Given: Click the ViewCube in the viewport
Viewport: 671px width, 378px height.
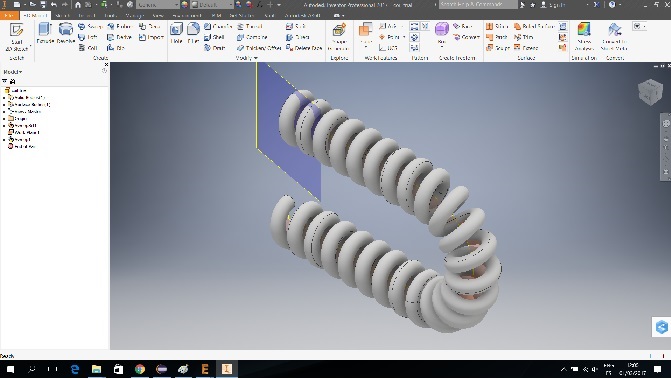Looking at the screenshot, I should [x=650, y=91].
